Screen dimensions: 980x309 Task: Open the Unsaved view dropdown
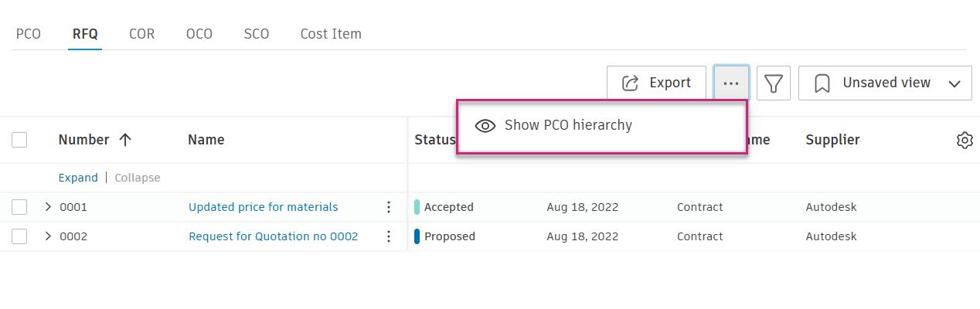(885, 83)
